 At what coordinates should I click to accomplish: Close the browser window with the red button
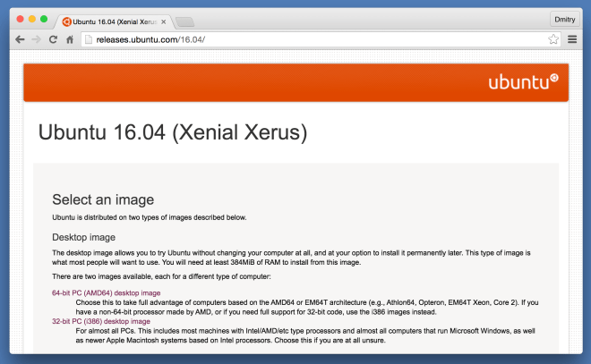coord(18,19)
